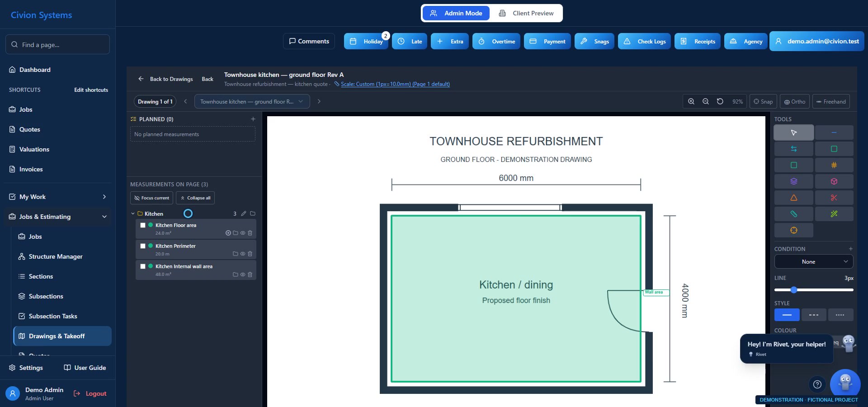Image resolution: width=868 pixels, height=407 pixels.
Task: Click the zoom in magnifier icon
Action: (691, 101)
